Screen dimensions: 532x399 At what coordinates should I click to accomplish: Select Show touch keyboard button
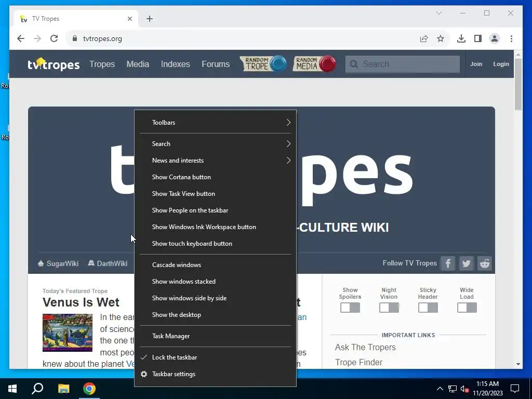[x=216, y=244]
